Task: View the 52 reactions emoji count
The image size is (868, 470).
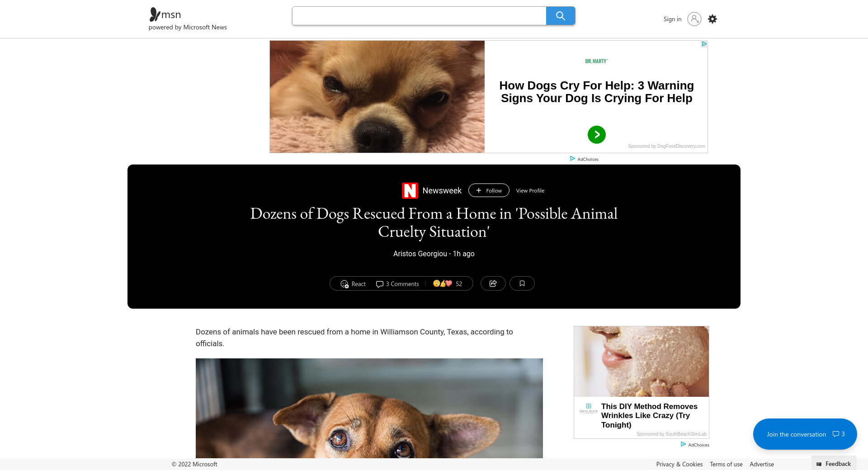Action: coord(448,284)
